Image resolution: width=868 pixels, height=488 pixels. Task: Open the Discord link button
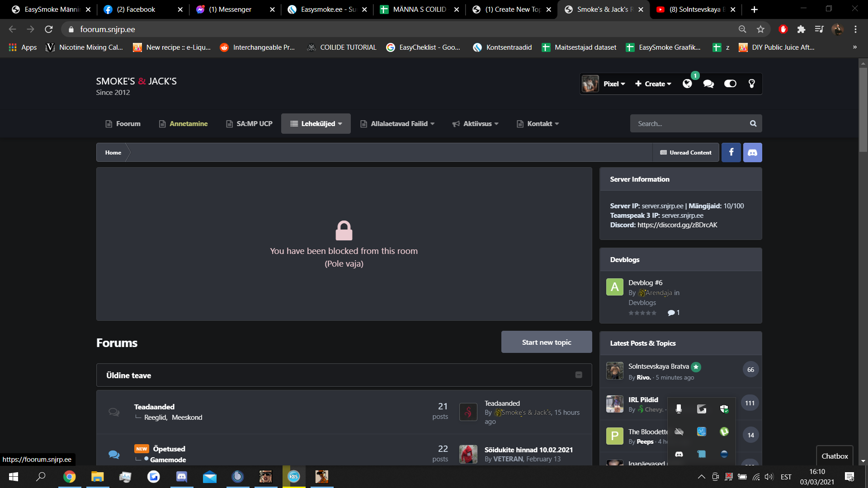752,153
